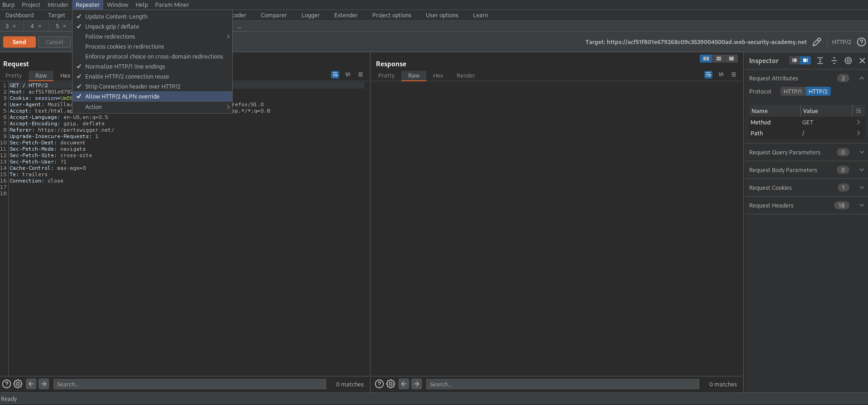Show non-printable characters in Request panel
Image resolution: width=868 pixels, height=405 pixels.
point(348,74)
